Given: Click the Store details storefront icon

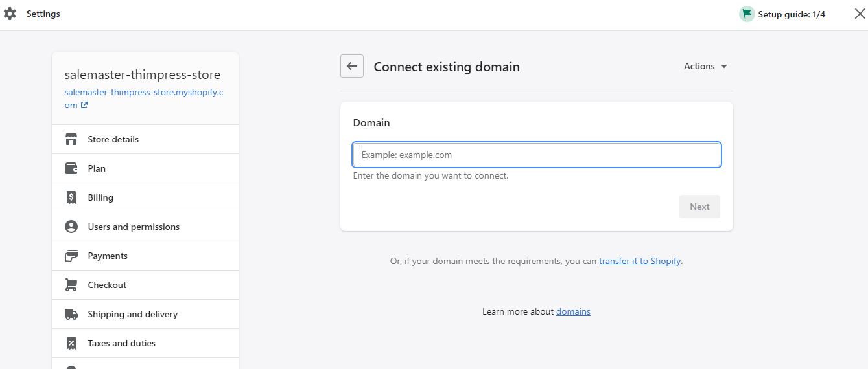Looking at the screenshot, I should [71, 139].
